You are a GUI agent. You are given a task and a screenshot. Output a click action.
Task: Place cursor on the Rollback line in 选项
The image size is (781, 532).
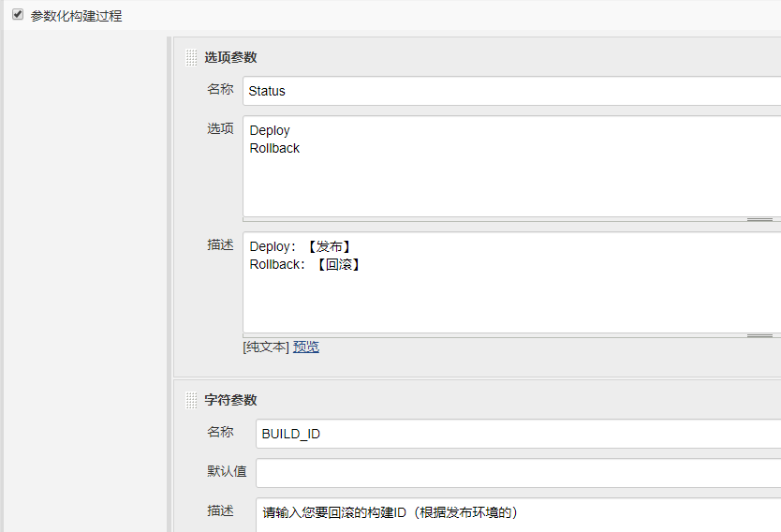(274, 148)
